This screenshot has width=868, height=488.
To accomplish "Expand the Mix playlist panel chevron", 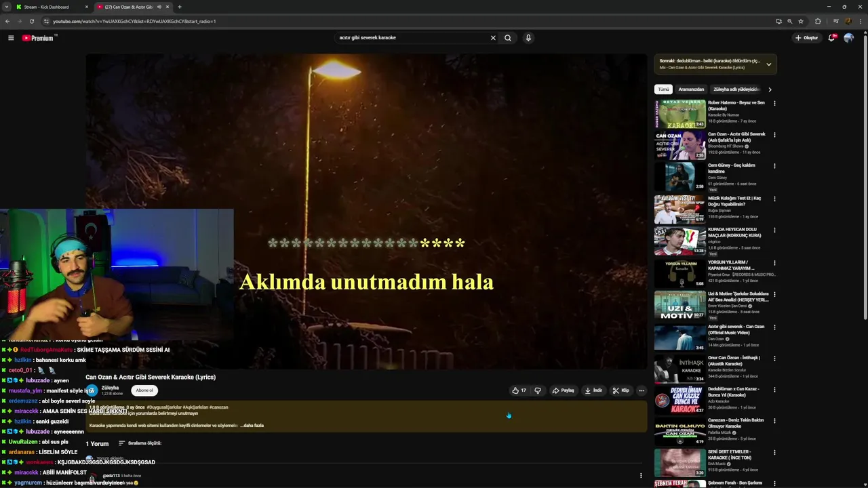I will [x=768, y=64].
